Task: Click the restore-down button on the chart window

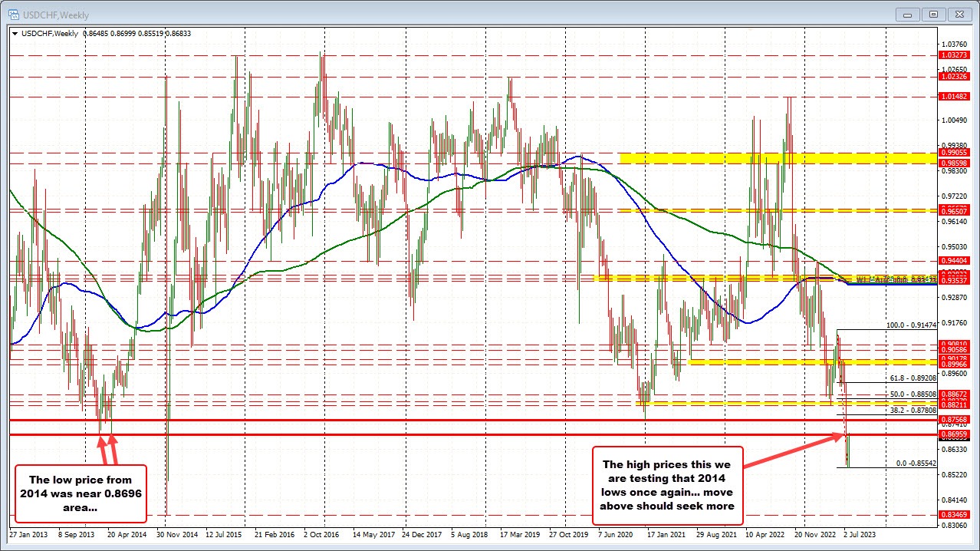Action: 933,14
